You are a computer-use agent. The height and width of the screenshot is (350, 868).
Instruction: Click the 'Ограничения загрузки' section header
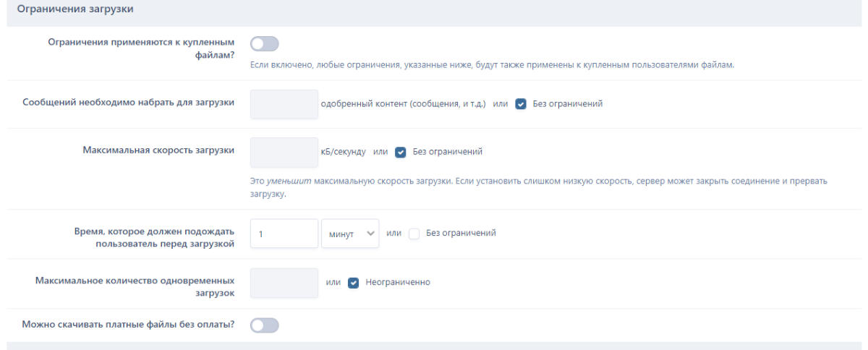[x=70, y=10]
